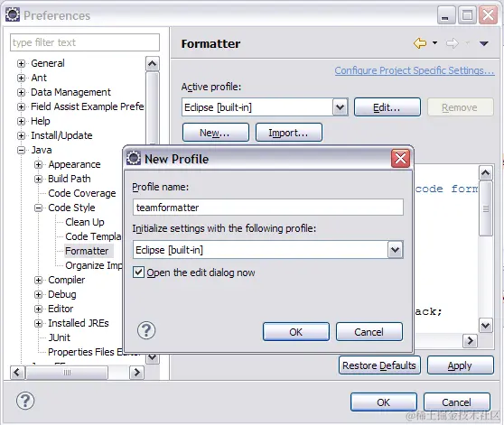Close the New Profile dialog

[x=400, y=158]
